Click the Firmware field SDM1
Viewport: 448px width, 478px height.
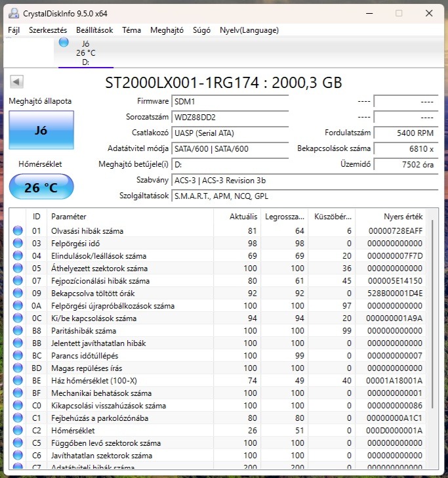(x=230, y=102)
